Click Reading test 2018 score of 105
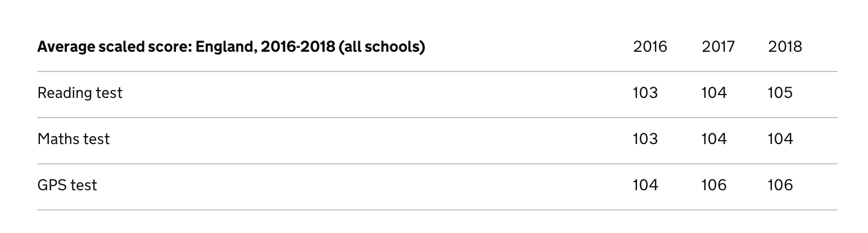This screenshot has height=233, width=868. click(780, 93)
